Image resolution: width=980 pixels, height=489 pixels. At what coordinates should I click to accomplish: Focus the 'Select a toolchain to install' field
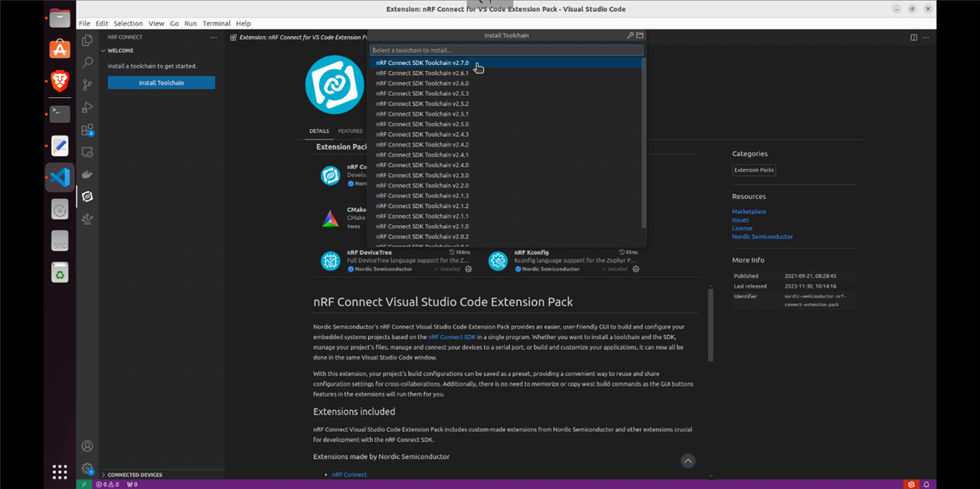[507, 50]
